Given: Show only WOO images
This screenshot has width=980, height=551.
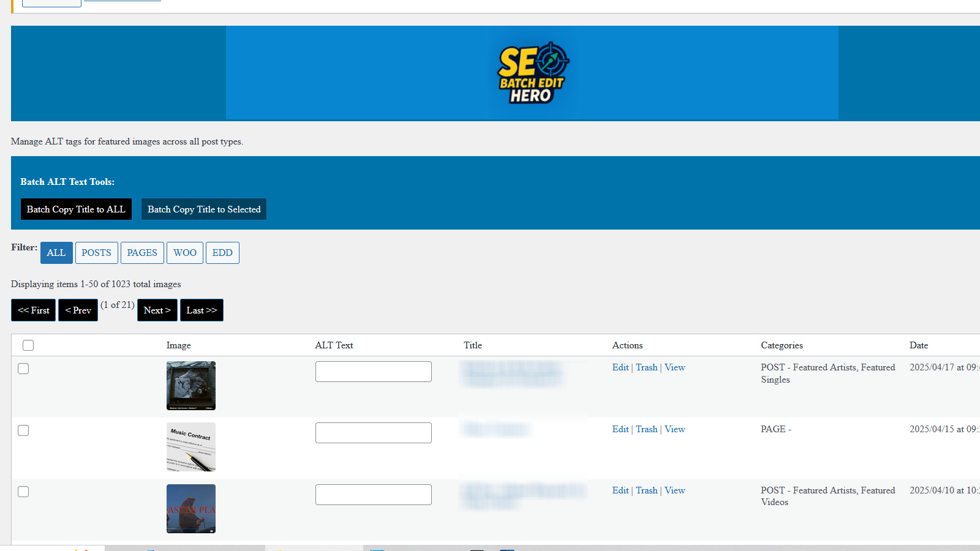Looking at the screenshot, I should tap(184, 253).
